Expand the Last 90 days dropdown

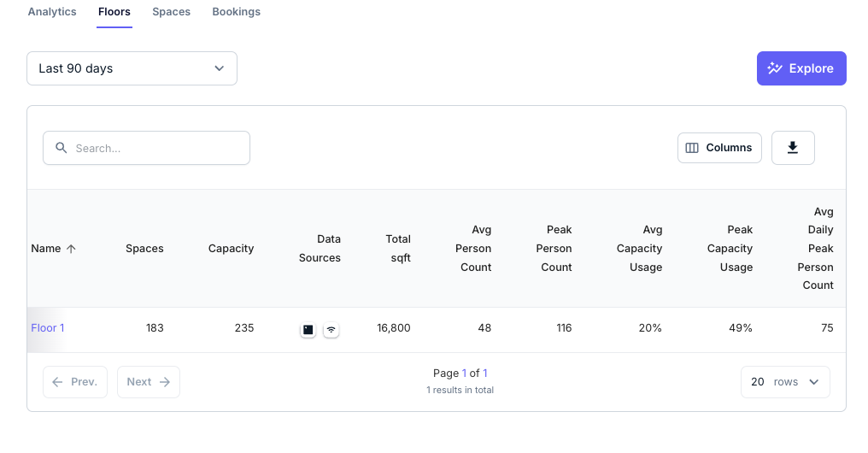coord(132,68)
